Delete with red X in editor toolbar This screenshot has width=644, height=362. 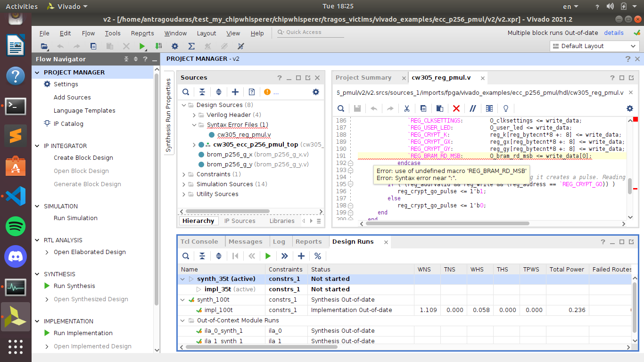[456, 108]
